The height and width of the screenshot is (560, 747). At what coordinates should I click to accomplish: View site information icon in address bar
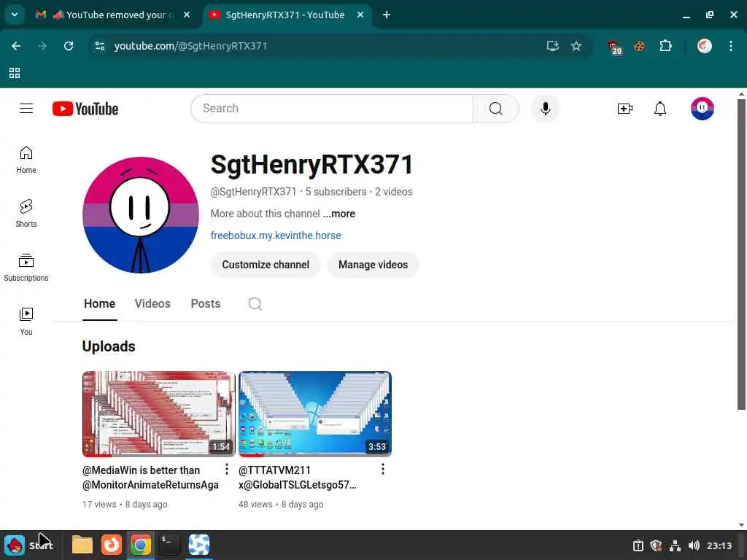click(x=99, y=46)
